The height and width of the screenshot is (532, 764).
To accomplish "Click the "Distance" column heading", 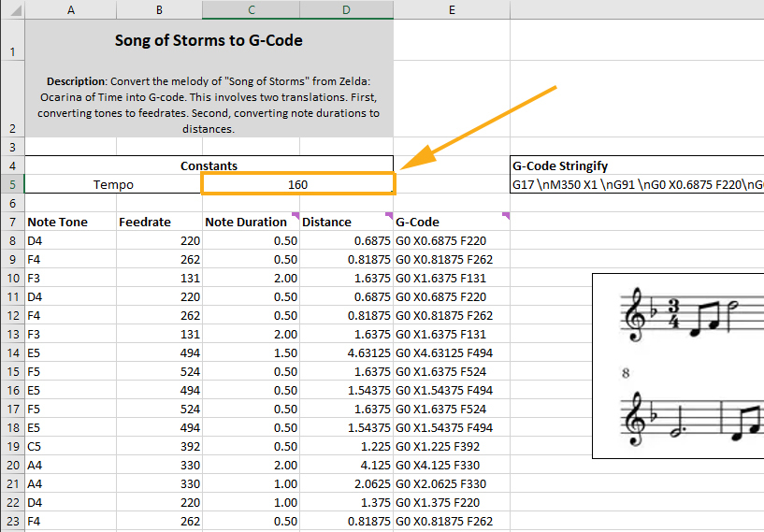I will (346, 222).
